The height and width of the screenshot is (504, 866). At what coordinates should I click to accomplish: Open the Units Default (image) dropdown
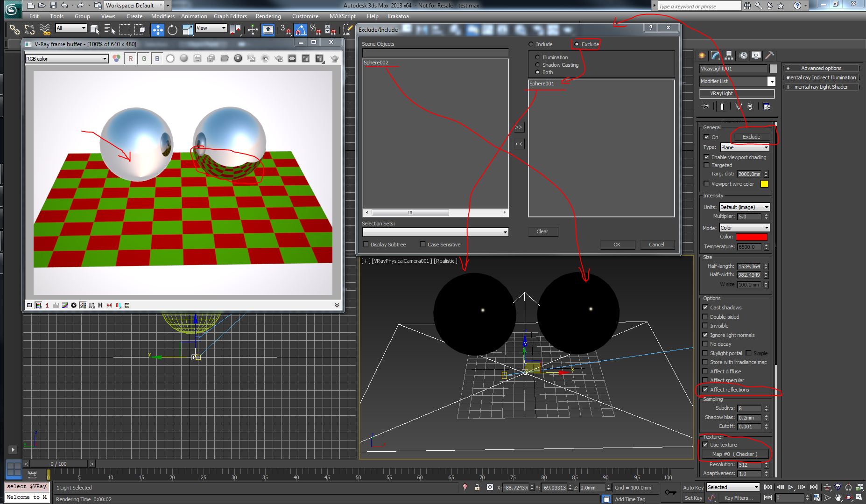pos(745,207)
